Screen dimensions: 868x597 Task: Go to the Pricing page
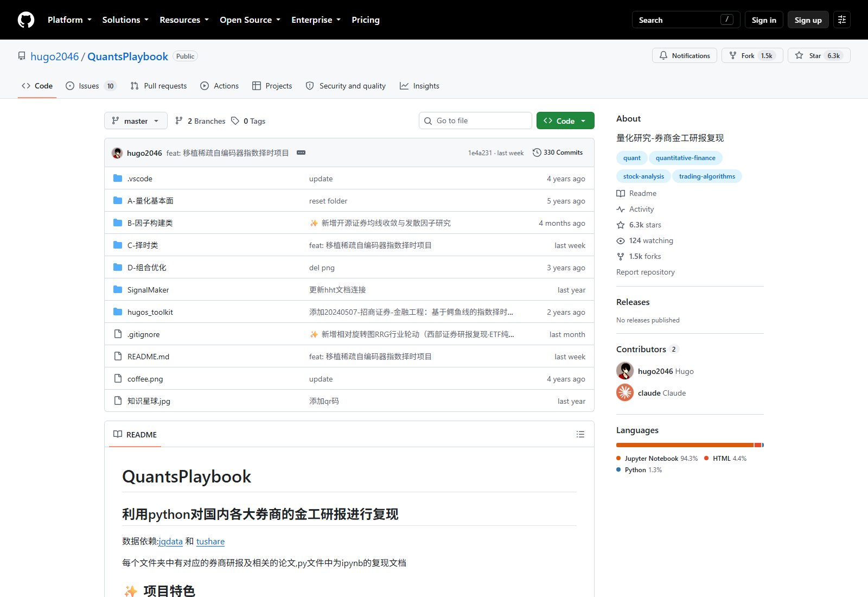tap(366, 20)
